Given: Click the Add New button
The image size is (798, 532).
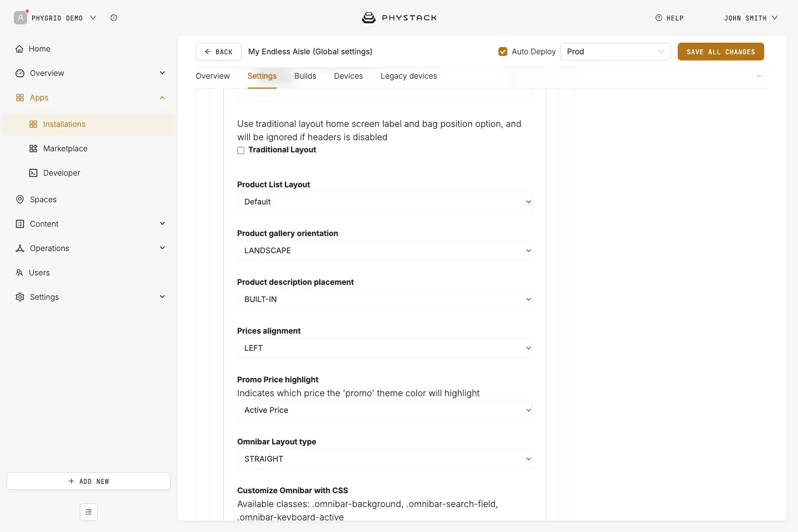Looking at the screenshot, I should pos(89,481).
